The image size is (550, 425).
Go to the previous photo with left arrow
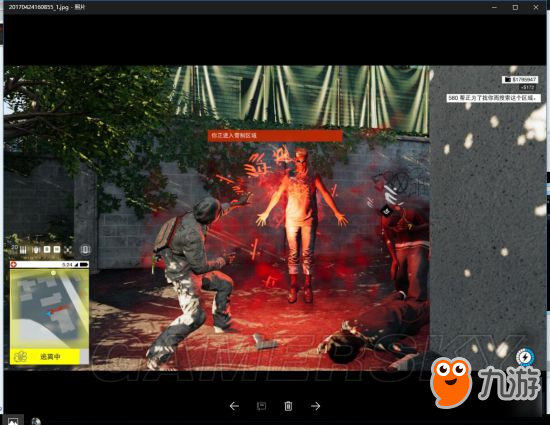coord(234,406)
